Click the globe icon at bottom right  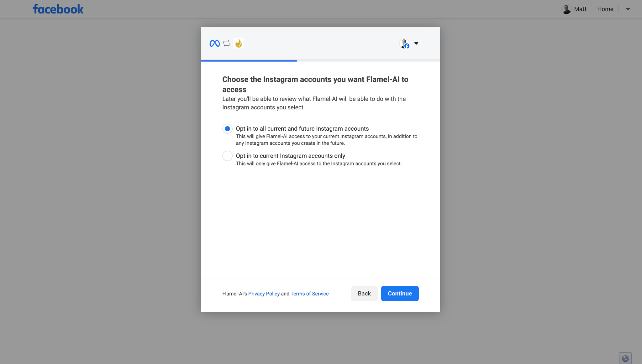pos(625,358)
